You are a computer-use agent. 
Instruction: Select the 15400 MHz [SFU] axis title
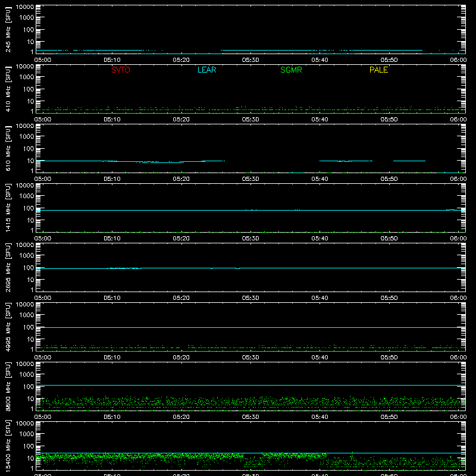[8, 446]
